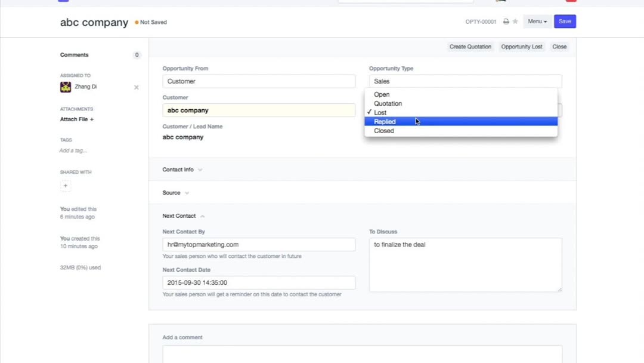644x363 pixels.
Task: Click the Save button
Action: pyautogui.click(x=564, y=21)
